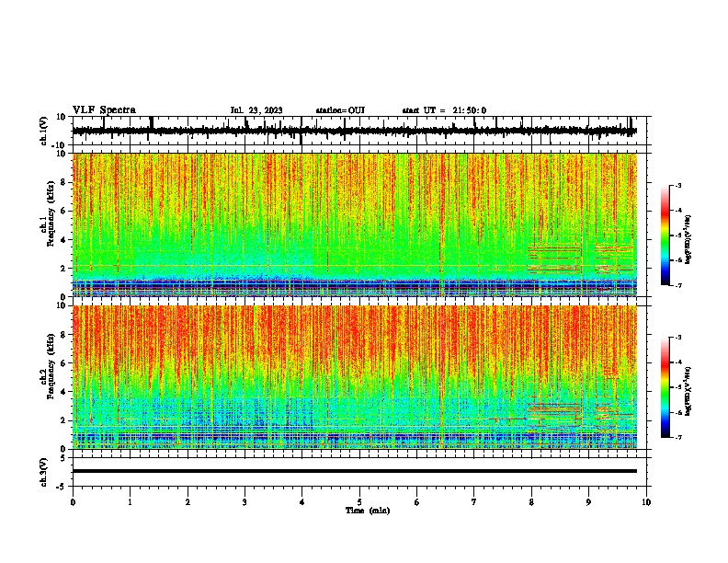Click the "ch.1(V)" top panel axis label
This screenshot has width=728, height=563.
tap(44, 131)
